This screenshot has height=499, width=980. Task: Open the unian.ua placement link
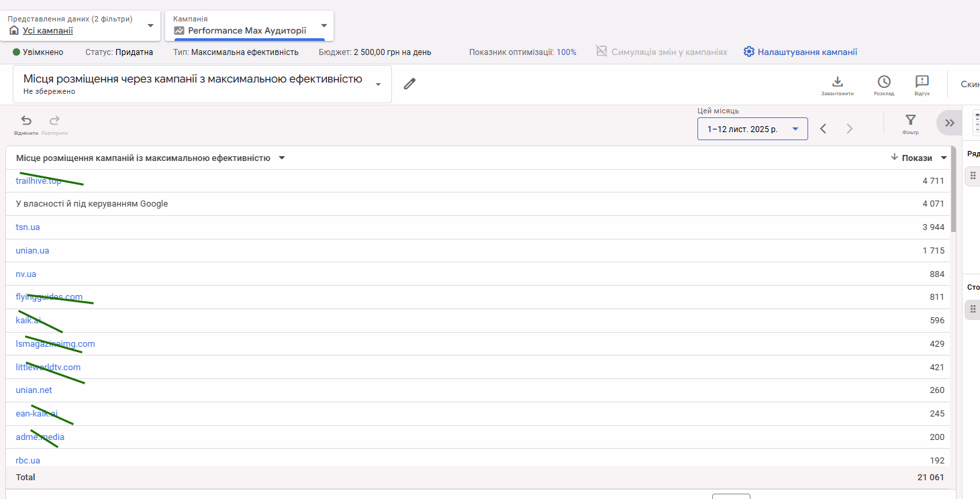(x=32, y=251)
